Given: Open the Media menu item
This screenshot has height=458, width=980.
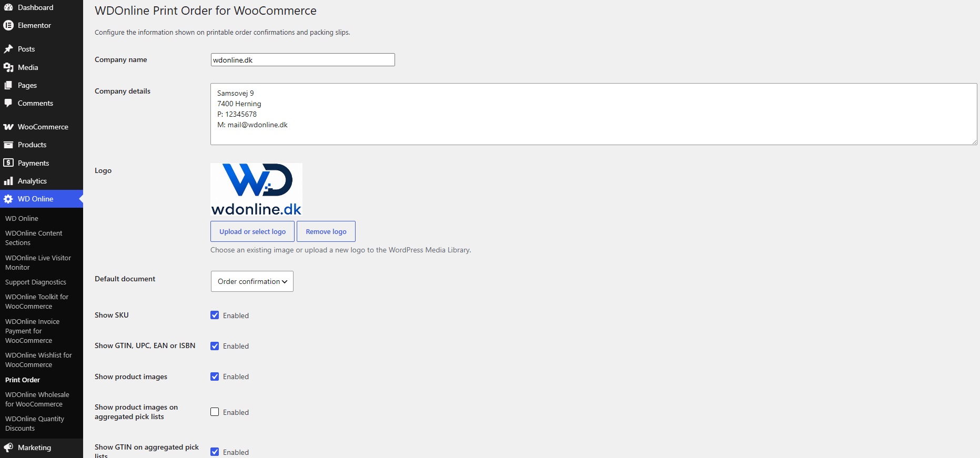Looking at the screenshot, I should coord(42,67).
